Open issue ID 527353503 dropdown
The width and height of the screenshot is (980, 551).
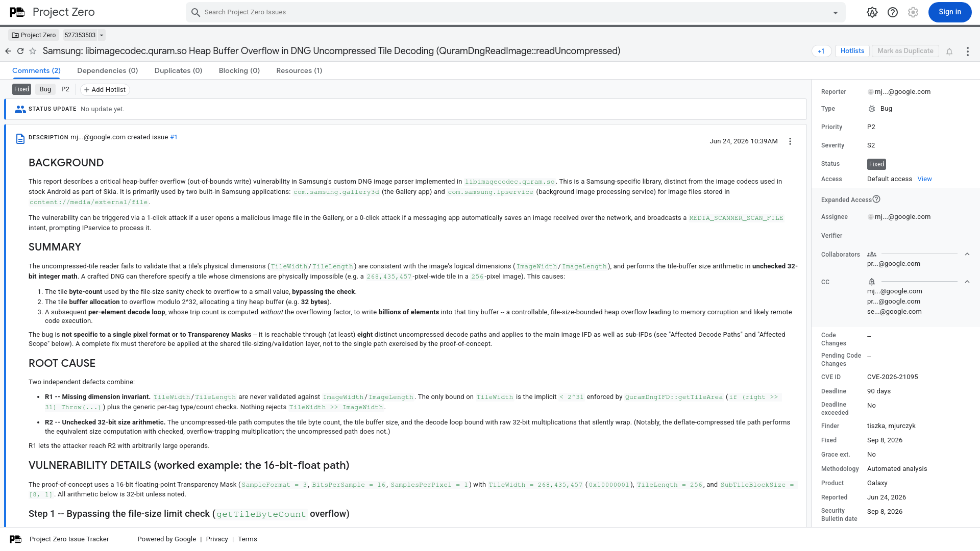[102, 35]
